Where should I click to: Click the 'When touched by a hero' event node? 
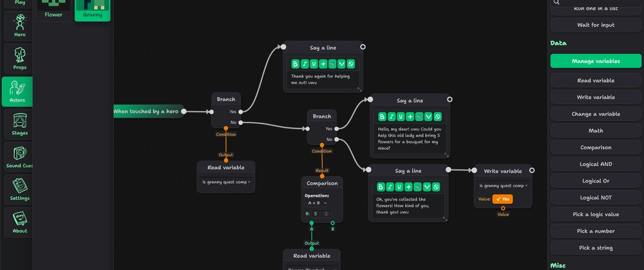147,111
